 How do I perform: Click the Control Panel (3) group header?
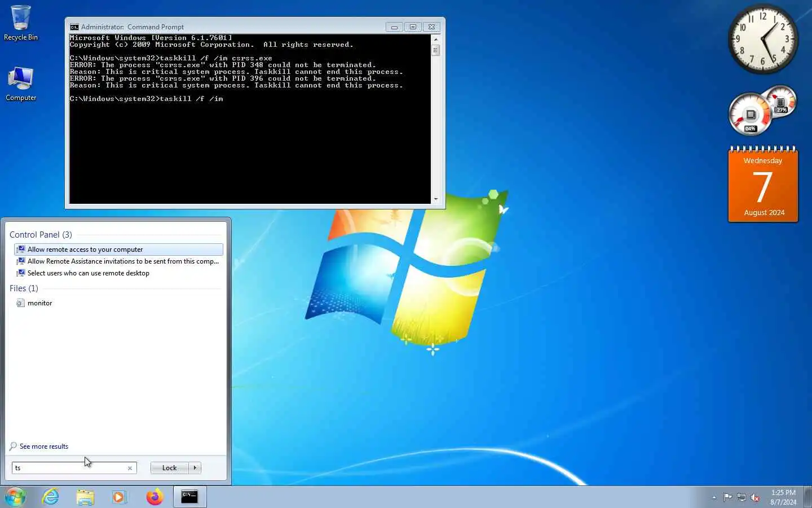coord(41,235)
